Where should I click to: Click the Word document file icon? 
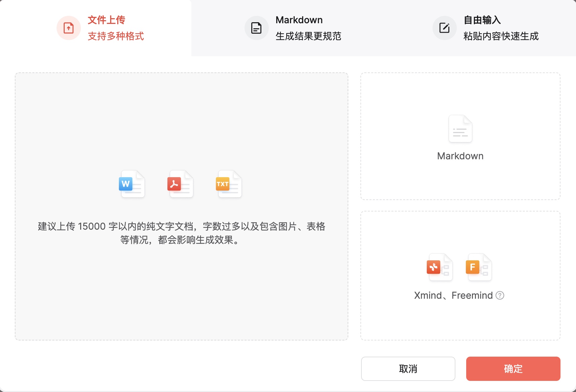132,184
